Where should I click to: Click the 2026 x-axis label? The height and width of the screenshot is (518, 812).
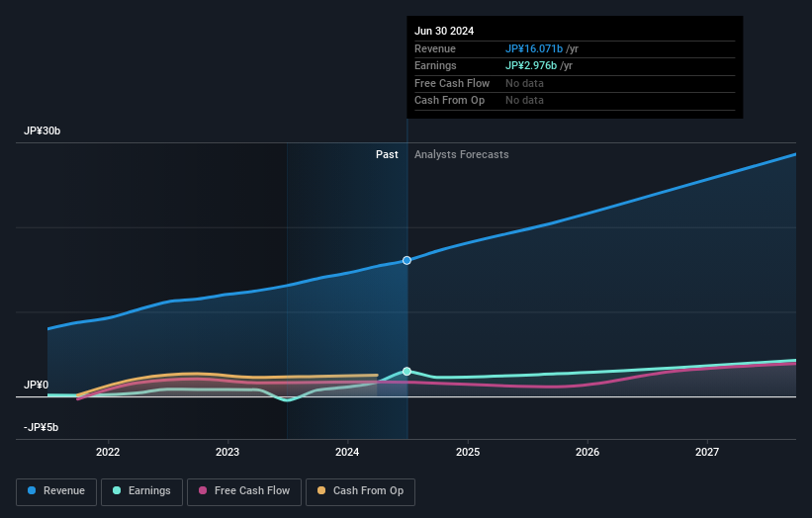tap(587, 452)
